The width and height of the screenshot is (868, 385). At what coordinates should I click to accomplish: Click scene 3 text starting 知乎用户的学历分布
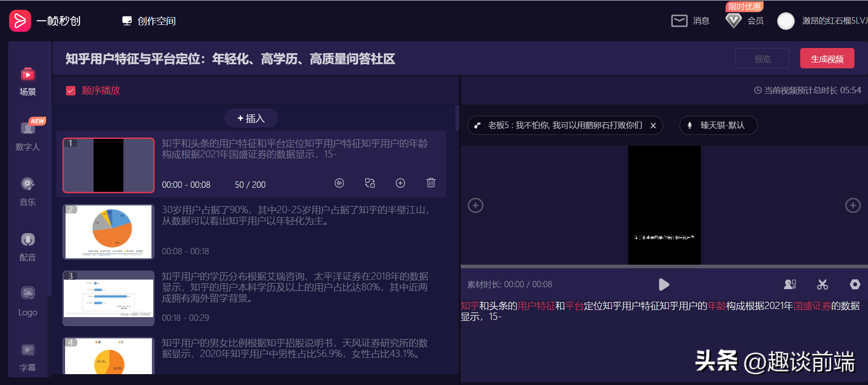point(295,287)
